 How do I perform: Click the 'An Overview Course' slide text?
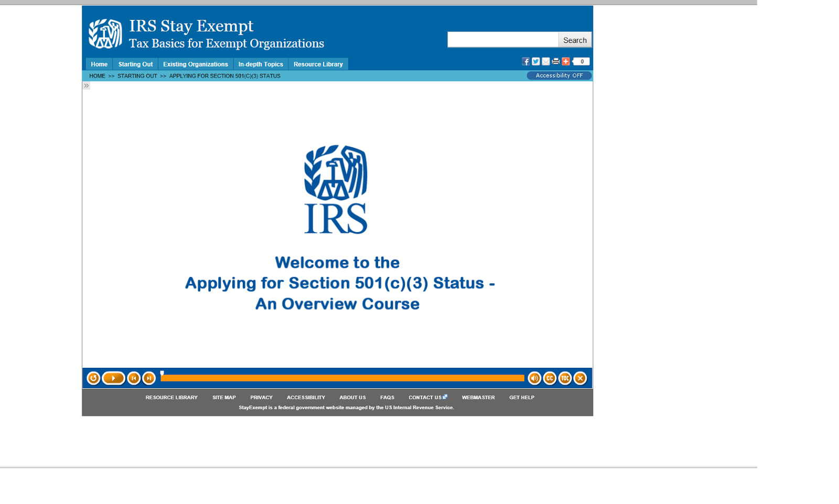(x=337, y=304)
